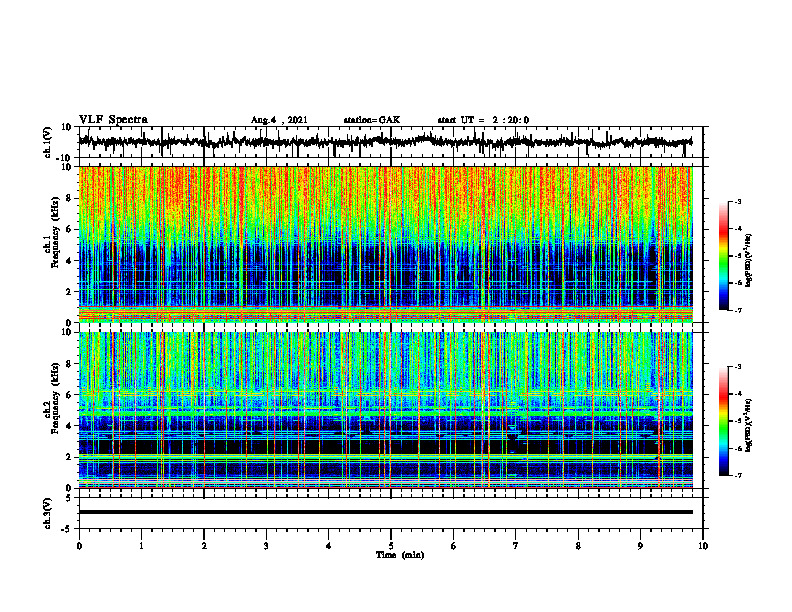Viewport: 792px width, 612px height.
Task: Click time axis tick label "1"
Action: click(x=141, y=546)
